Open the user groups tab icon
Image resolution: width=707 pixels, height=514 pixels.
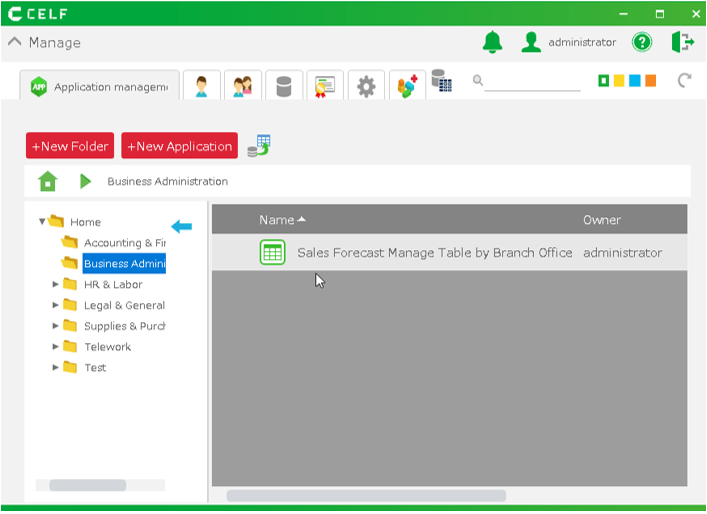pos(242,86)
